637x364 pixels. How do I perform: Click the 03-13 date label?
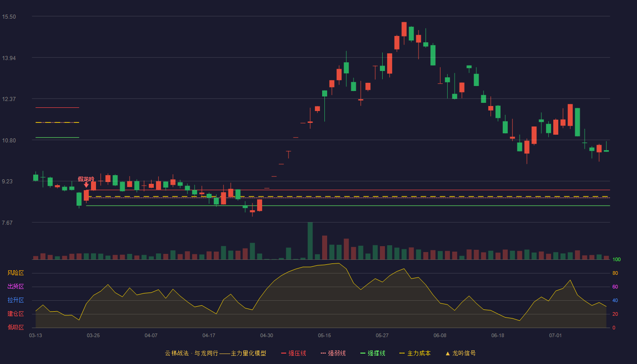coord(35,335)
